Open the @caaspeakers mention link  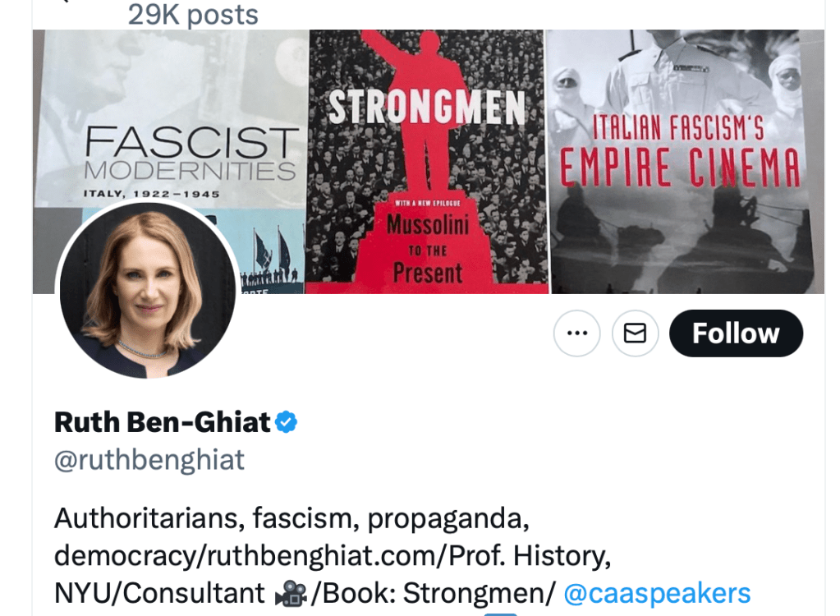(657, 593)
